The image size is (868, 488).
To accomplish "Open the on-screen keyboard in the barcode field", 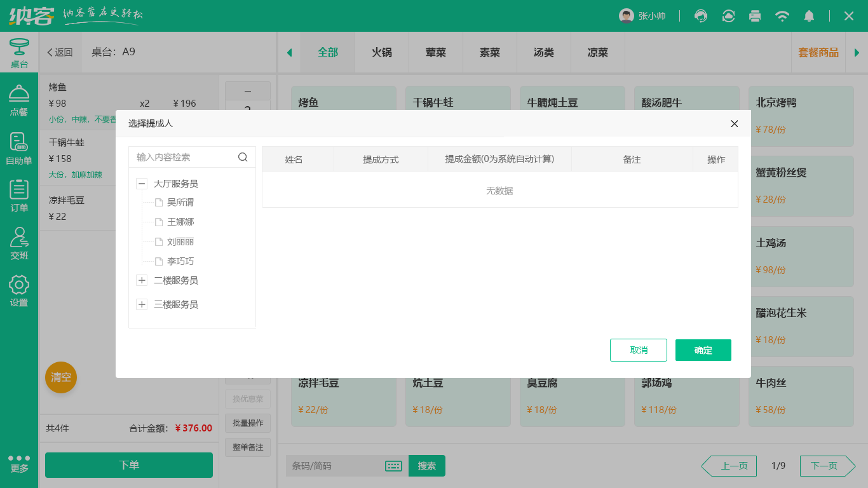I will pos(393,466).
